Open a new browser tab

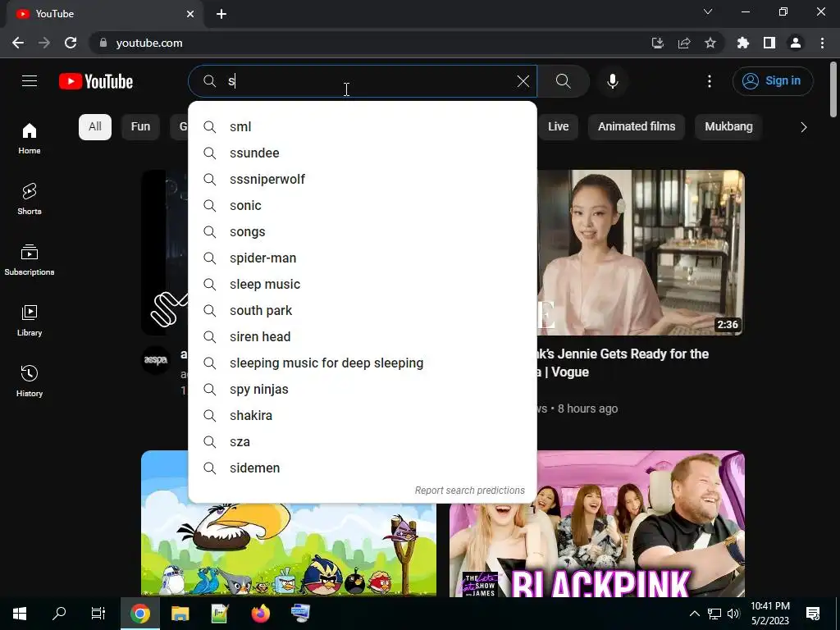pyautogui.click(x=221, y=14)
